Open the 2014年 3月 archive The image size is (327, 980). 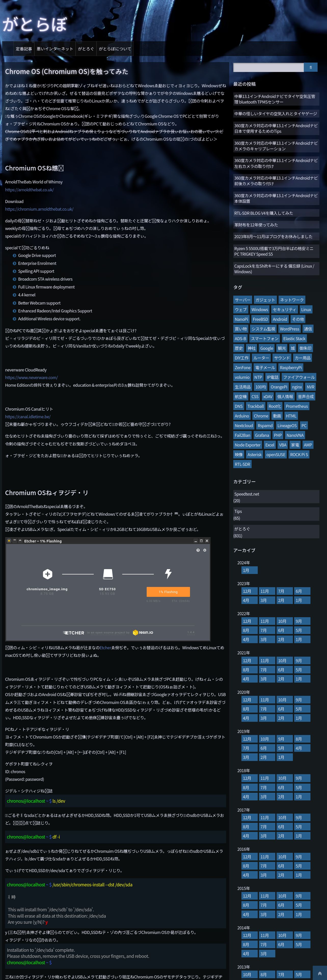267,954
